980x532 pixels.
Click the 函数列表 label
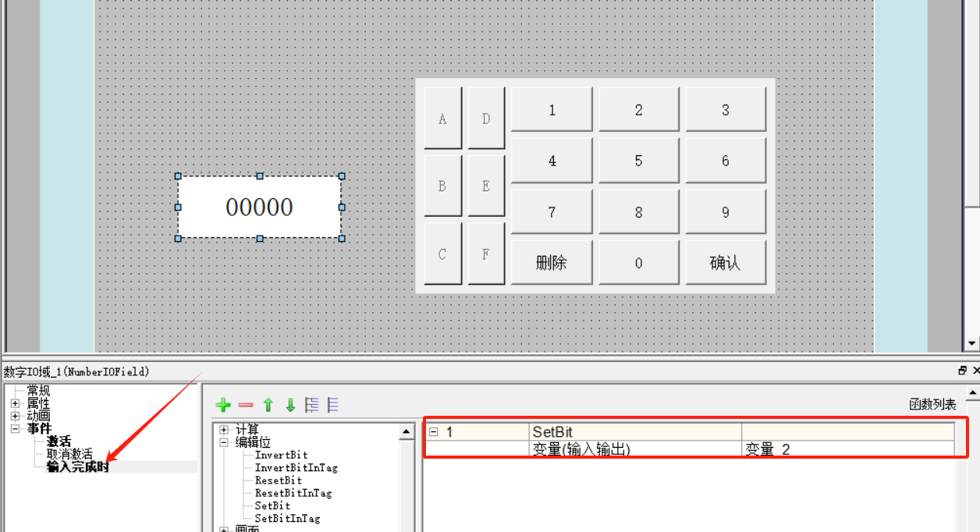pyautogui.click(x=932, y=404)
